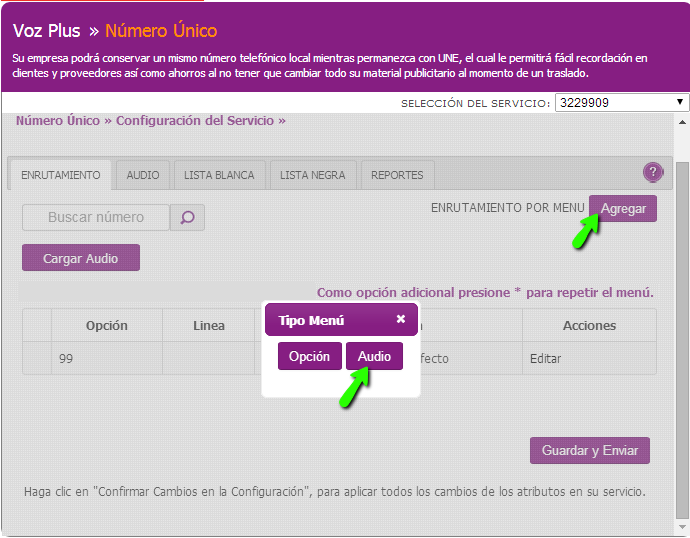Choose Audio in Tipo Menú popup
Screen dimensions: 690x538
[x=374, y=356]
